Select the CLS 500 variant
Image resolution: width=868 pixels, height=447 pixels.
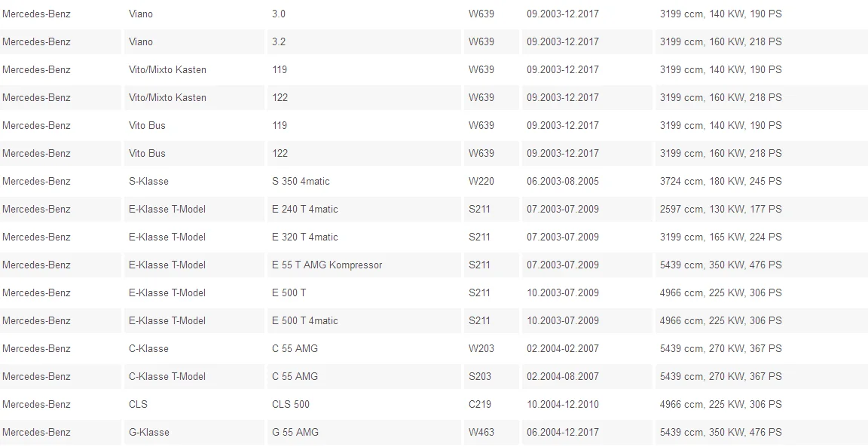[291, 404]
